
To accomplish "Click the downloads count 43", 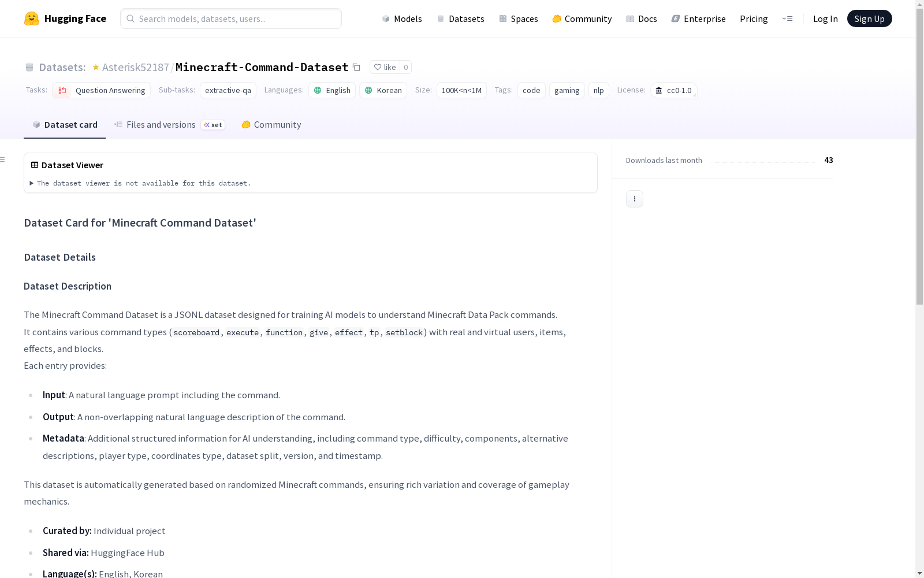I will (x=829, y=160).
